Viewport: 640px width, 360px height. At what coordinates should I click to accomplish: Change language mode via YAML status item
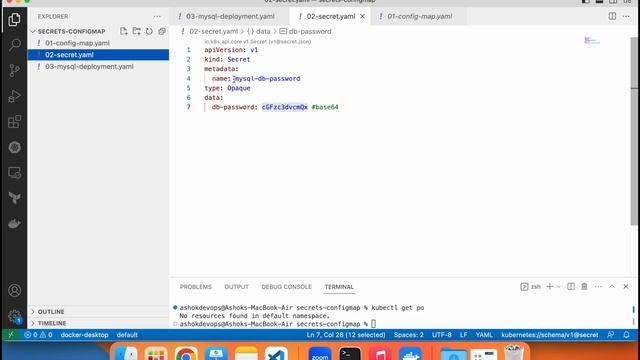click(x=484, y=335)
